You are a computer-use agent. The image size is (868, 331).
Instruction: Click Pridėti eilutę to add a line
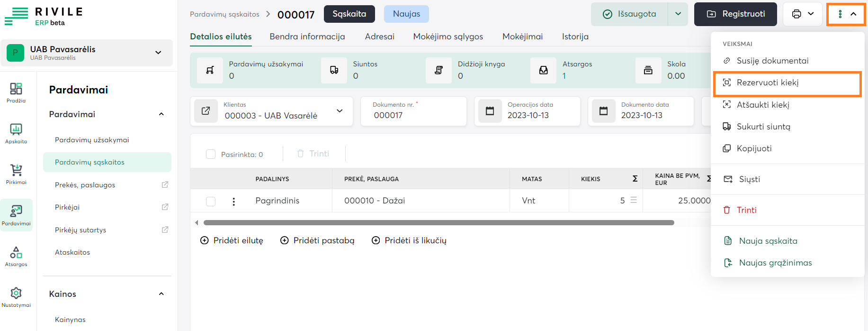pos(232,240)
